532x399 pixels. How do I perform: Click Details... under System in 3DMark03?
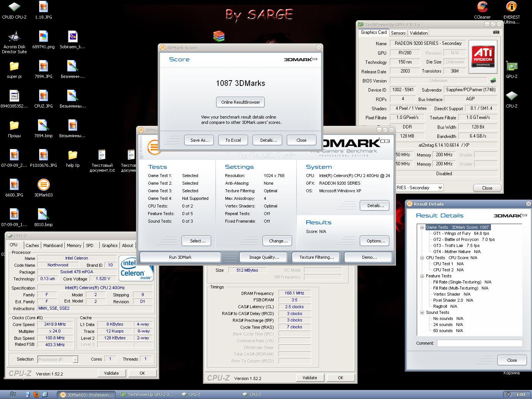coord(375,206)
